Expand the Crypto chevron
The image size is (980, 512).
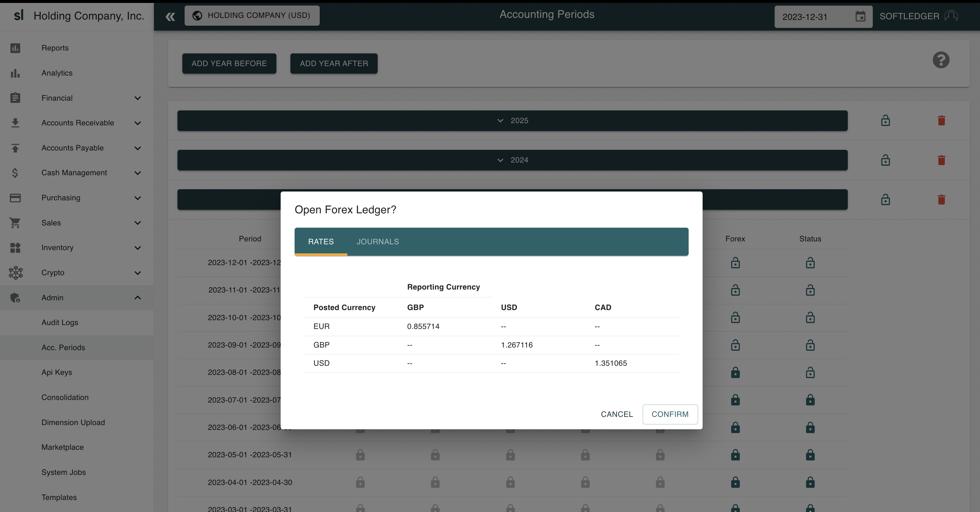pyautogui.click(x=138, y=273)
